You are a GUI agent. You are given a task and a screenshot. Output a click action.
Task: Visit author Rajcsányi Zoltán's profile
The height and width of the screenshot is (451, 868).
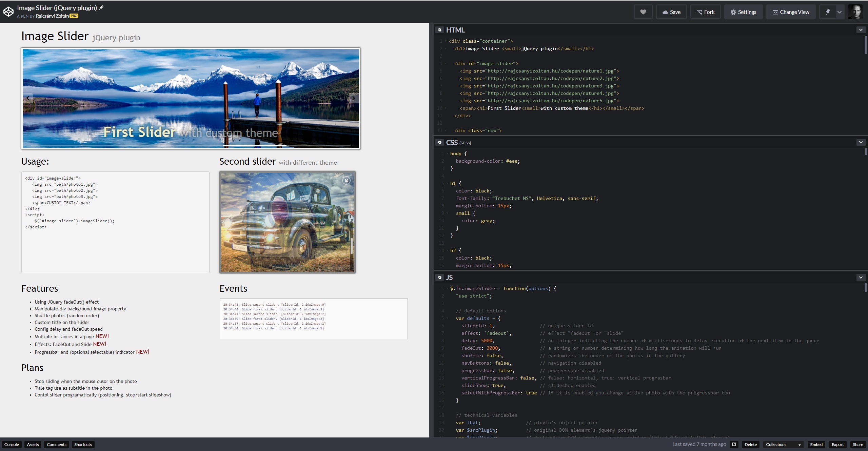(52, 16)
